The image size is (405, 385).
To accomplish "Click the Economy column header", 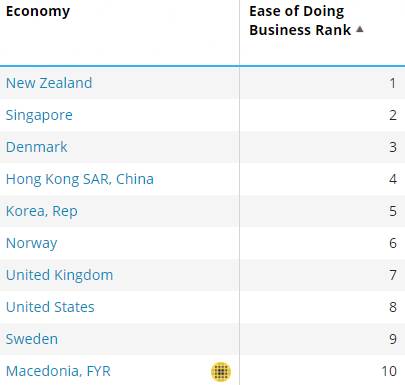I will point(38,12).
